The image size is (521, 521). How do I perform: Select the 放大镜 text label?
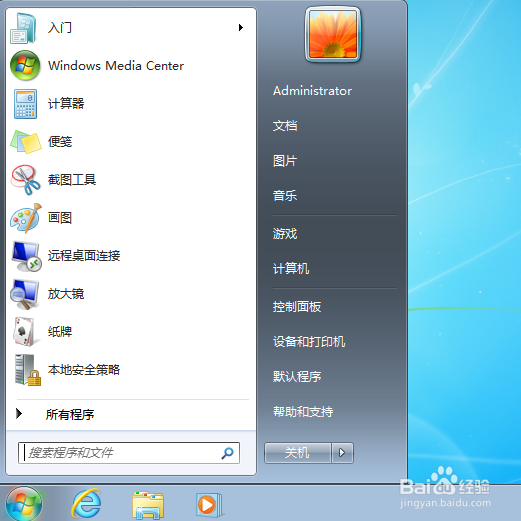pyautogui.click(x=66, y=294)
